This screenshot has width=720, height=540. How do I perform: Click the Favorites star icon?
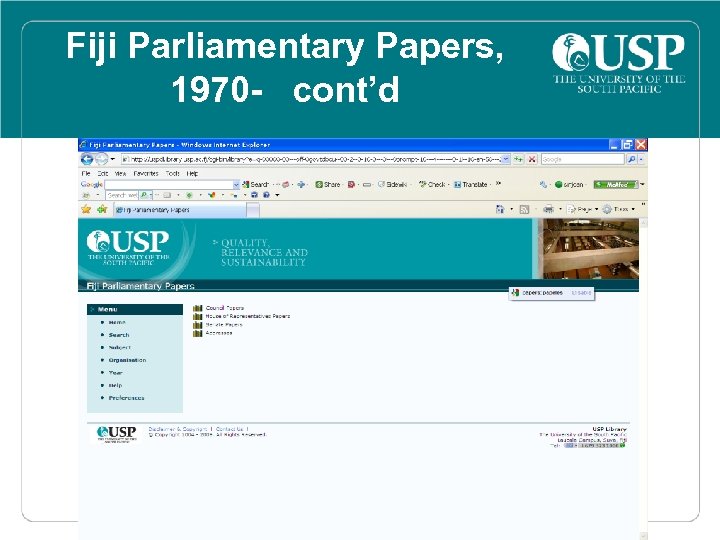(86, 209)
